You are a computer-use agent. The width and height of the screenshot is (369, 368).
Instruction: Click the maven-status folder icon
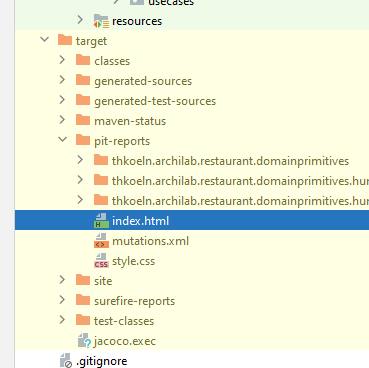pyautogui.click(x=83, y=120)
